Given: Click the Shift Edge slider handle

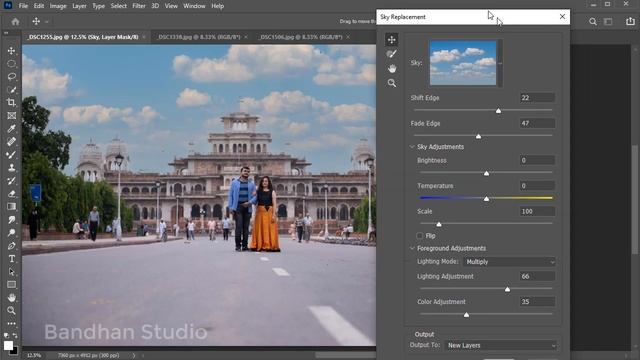Looking at the screenshot, I should click(498, 111).
